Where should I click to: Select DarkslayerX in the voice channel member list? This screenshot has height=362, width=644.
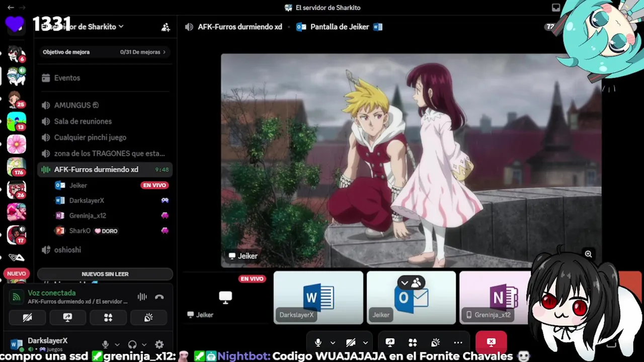[x=112, y=201]
